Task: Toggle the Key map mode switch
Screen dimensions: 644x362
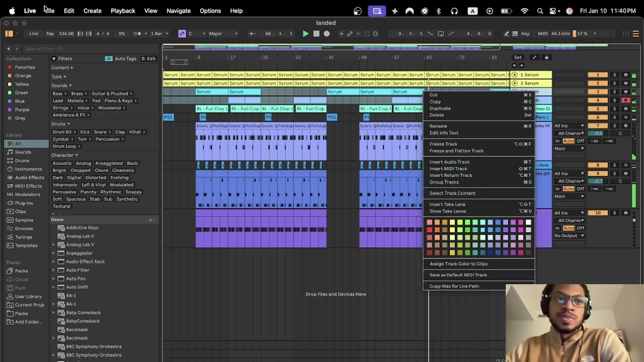Action: click(x=525, y=34)
